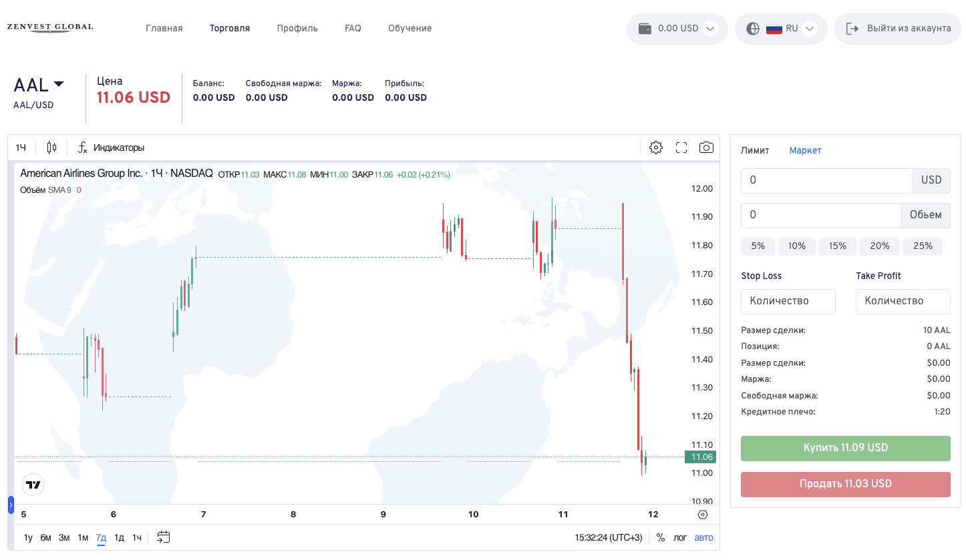The height and width of the screenshot is (560, 966).
Task: Focus the USD amount input field
Action: [x=827, y=180]
